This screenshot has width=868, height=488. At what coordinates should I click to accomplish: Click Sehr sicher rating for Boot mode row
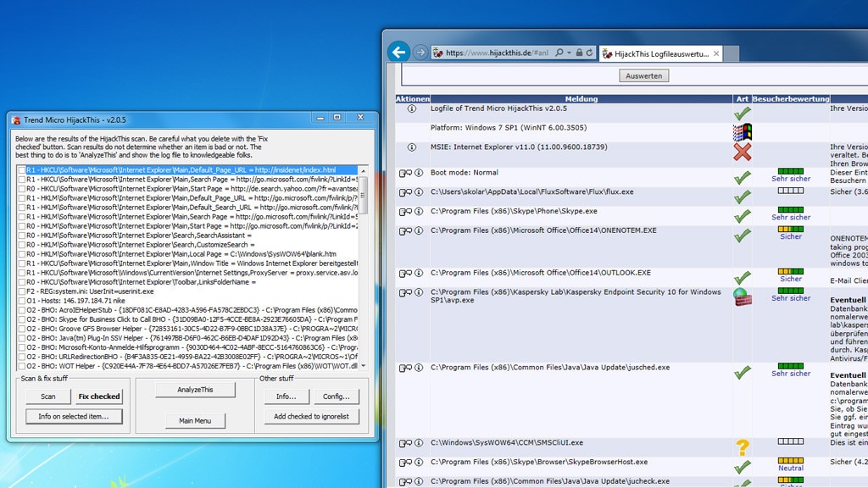[x=791, y=179]
